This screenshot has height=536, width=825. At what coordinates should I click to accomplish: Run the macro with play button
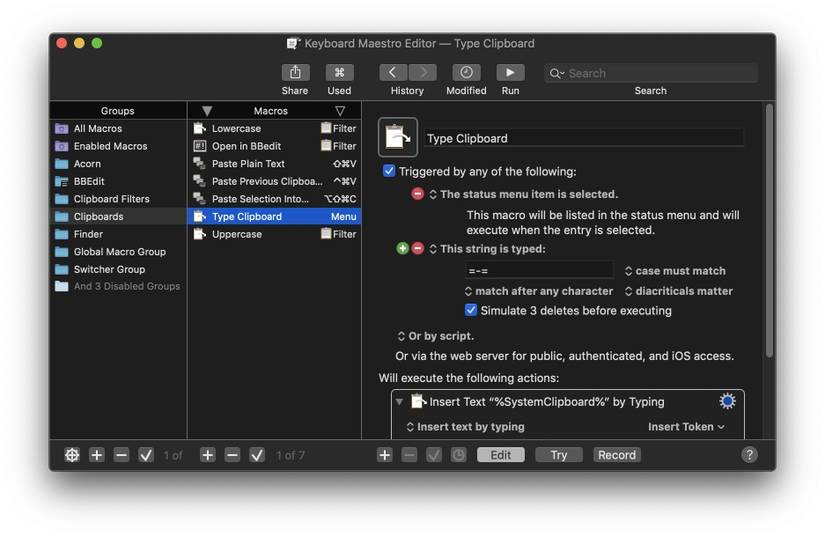[510, 73]
